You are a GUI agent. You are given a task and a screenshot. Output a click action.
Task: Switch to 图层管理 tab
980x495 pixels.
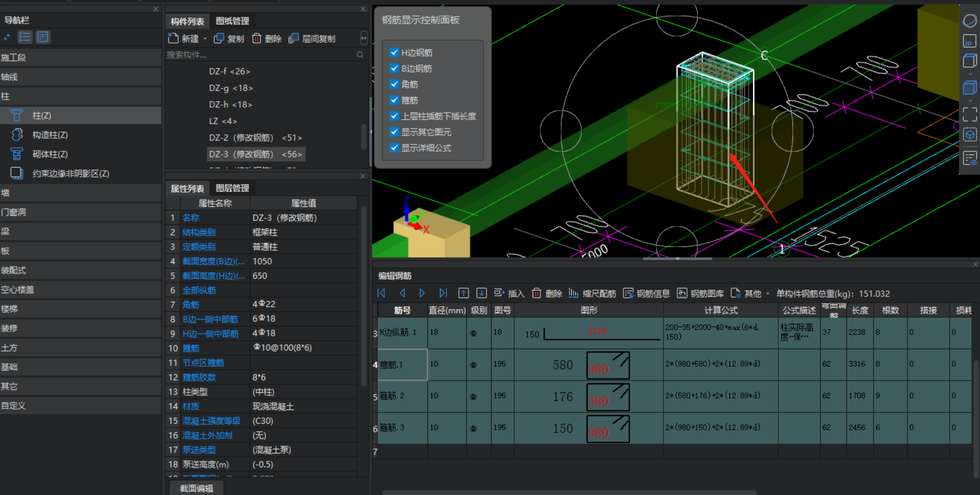point(232,188)
